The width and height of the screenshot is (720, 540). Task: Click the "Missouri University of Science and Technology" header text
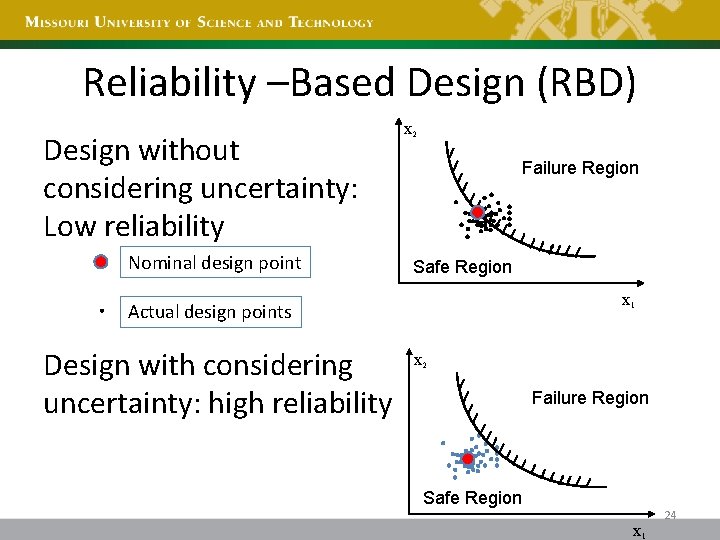click(x=199, y=22)
